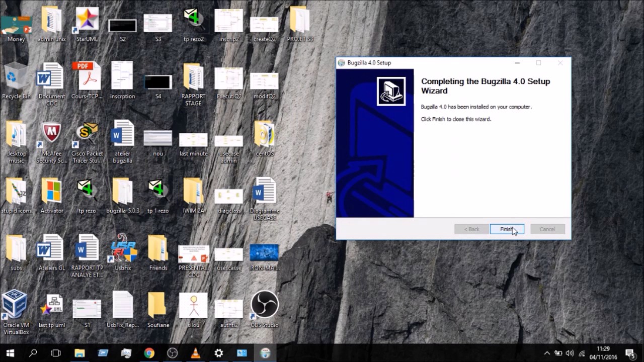Open the Windows Start menu

(x=10, y=353)
